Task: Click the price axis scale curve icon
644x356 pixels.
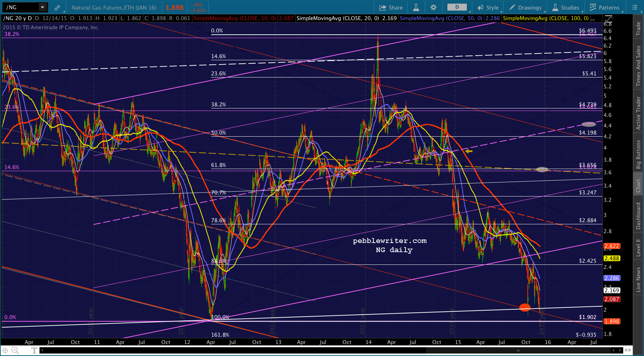Action: pyautogui.click(x=608, y=19)
